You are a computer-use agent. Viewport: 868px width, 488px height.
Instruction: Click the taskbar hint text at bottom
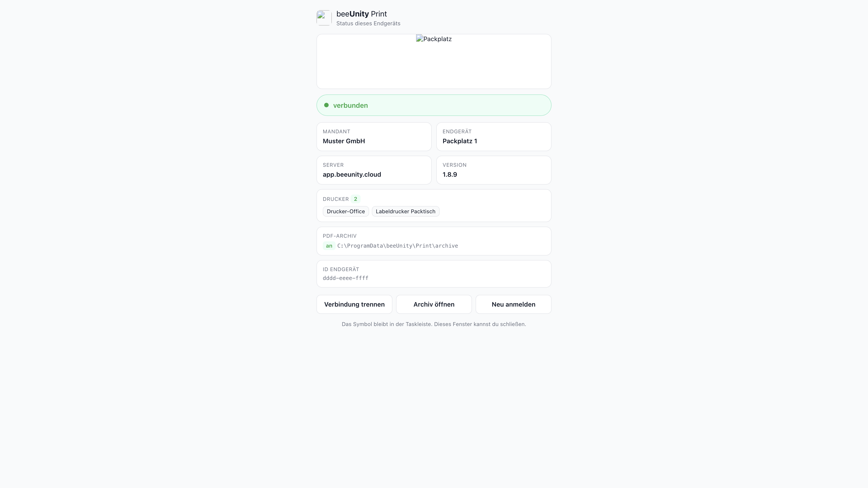[434, 324]
